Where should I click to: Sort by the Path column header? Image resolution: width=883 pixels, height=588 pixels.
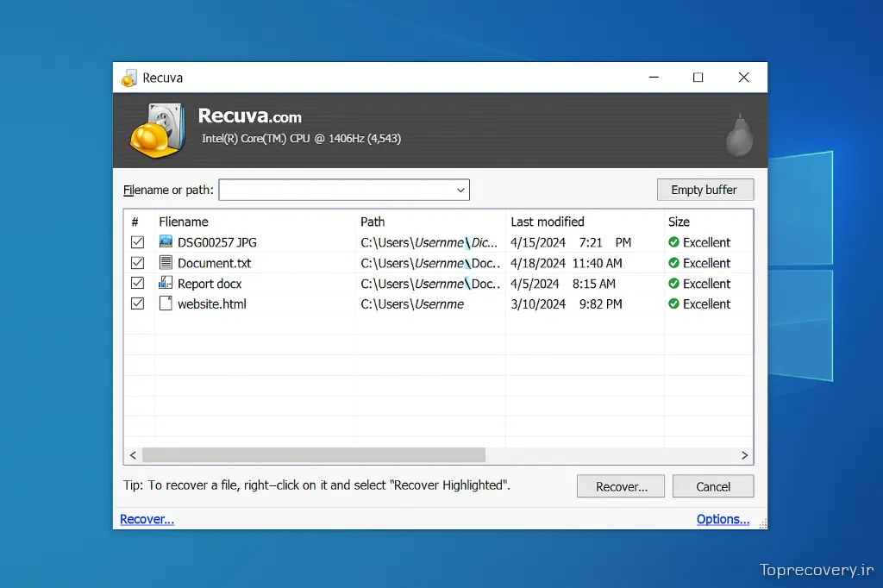[x=373, y=222]
